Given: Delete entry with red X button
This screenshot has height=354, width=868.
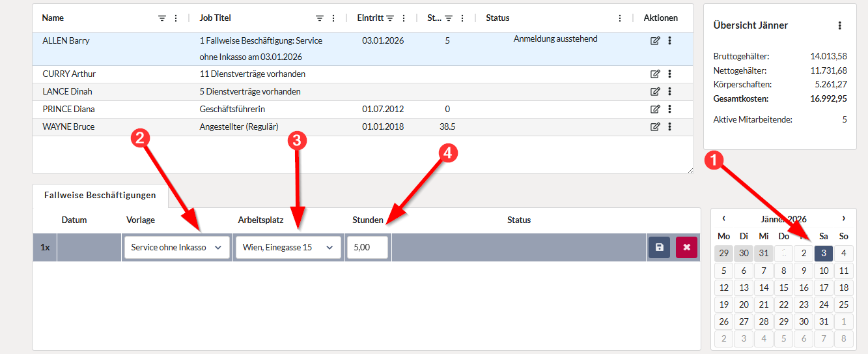Looking at the screenshot, I should pos(686,248).
